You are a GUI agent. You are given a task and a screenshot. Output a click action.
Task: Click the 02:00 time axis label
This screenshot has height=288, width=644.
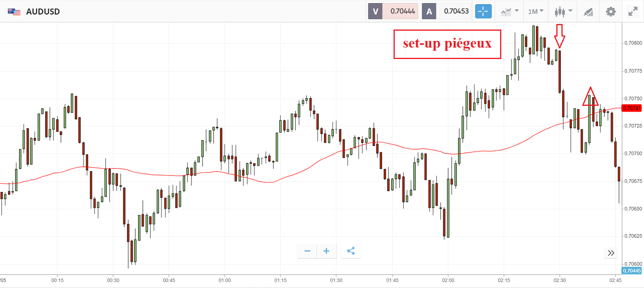coord(448,281)
